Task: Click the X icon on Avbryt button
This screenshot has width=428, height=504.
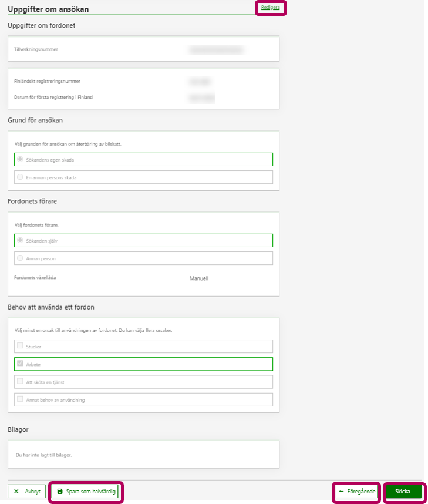Action: (16, 491)
